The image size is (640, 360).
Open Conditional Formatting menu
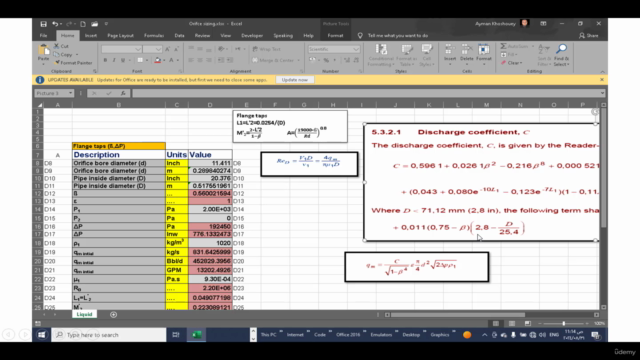click(381, 55)
